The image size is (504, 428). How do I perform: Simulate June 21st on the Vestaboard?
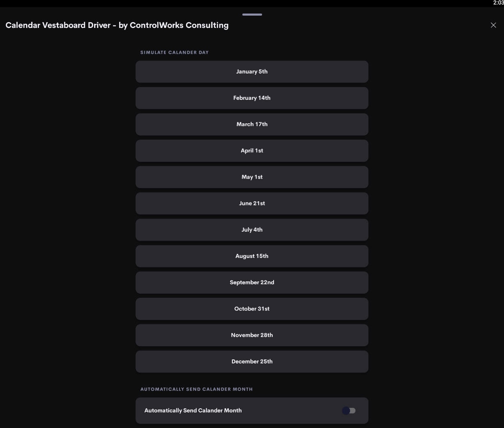point(252,203)
